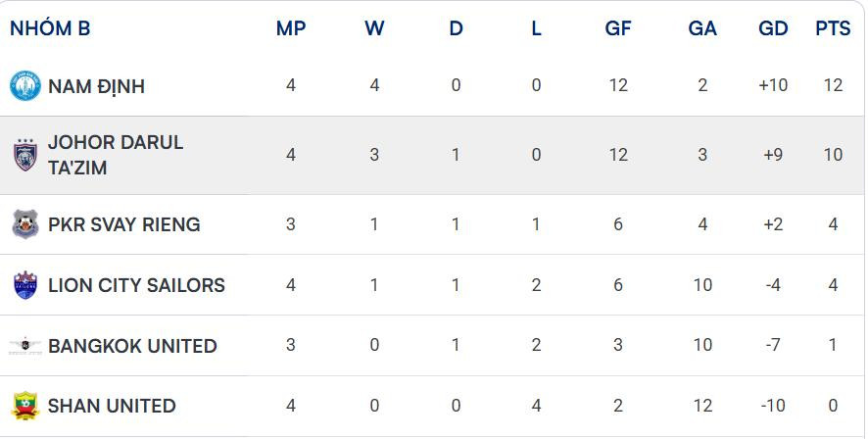
Task: Click the Bangkok United crest
Action: click(24, 346)
